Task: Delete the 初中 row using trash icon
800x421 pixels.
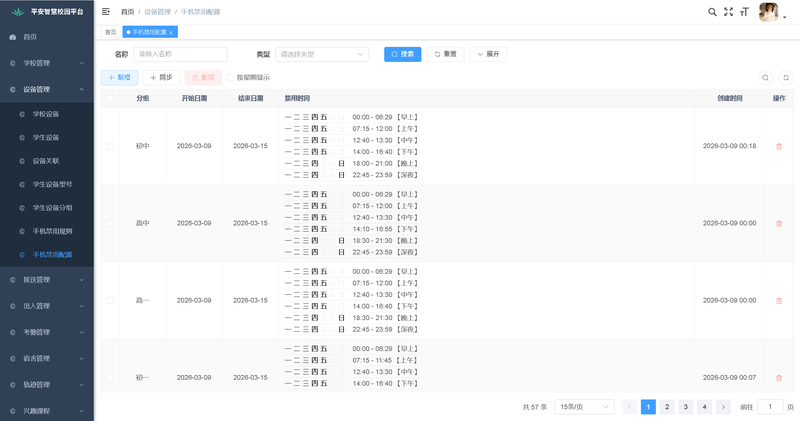Action: pyautogui.click(x=779, y=146)
